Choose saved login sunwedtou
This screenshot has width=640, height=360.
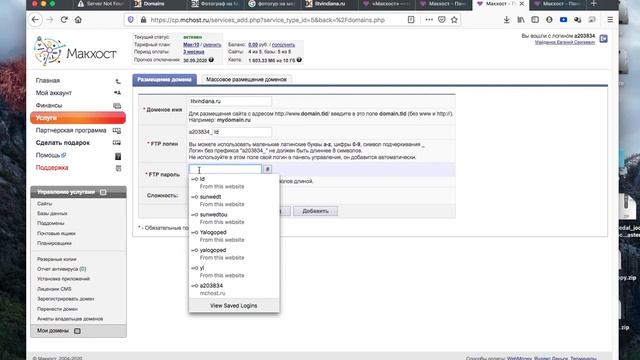point(234,218)
